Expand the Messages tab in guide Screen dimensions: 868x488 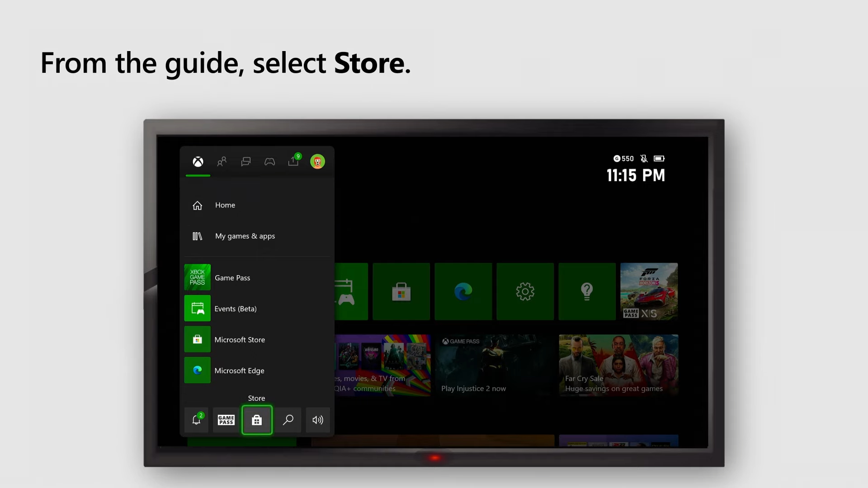point(245,161)
